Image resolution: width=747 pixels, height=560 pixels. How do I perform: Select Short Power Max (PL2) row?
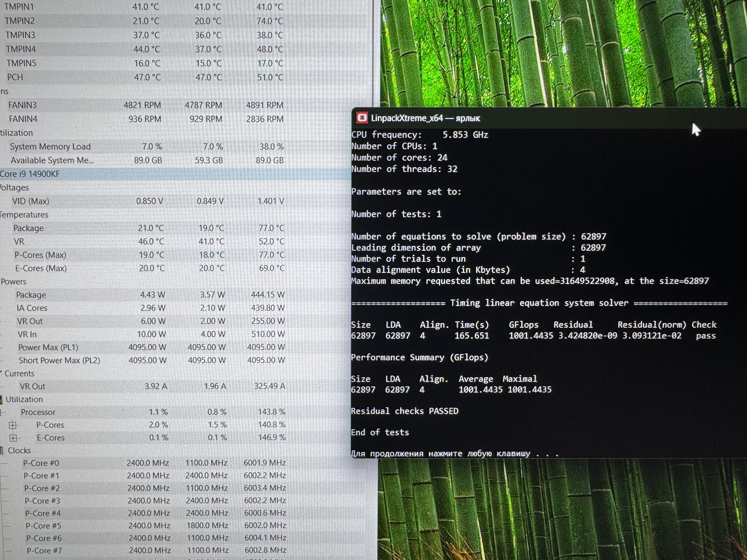pyautogui.click(x=59, y=360)
